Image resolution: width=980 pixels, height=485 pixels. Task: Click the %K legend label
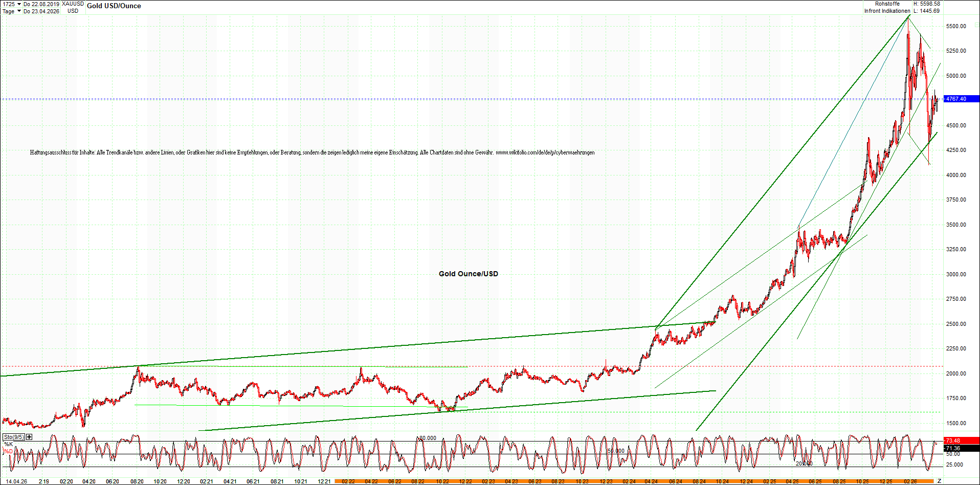[8, 444]
